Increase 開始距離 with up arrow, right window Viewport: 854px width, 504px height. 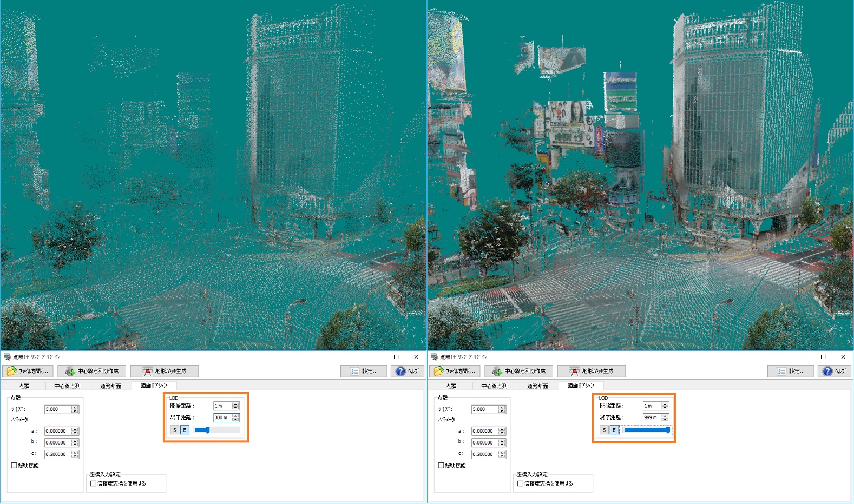665,403
